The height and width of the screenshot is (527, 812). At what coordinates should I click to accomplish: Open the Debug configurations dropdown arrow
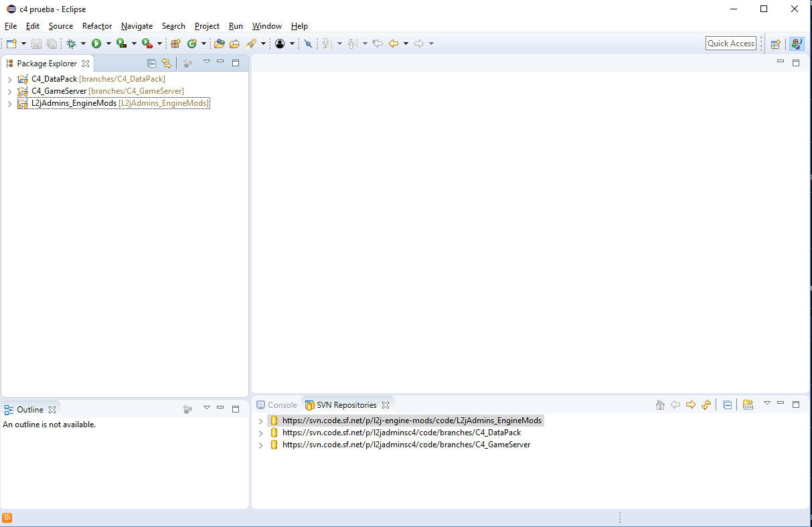coord(83,44)
